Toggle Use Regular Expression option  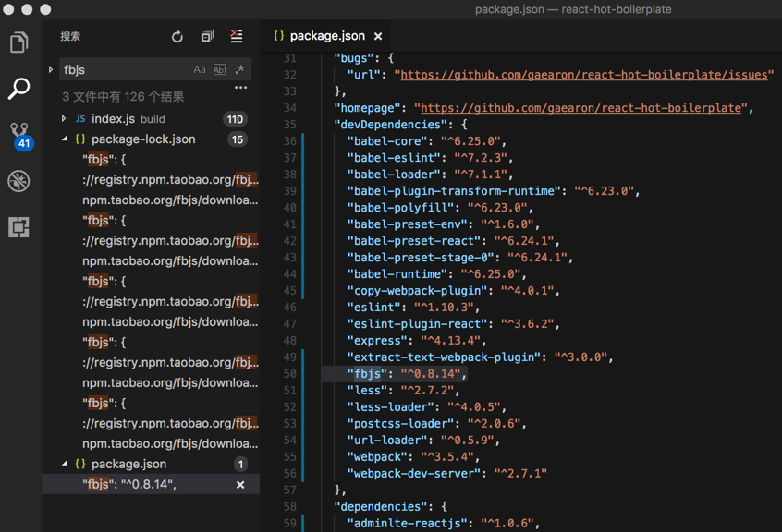[x=239, y=70]
